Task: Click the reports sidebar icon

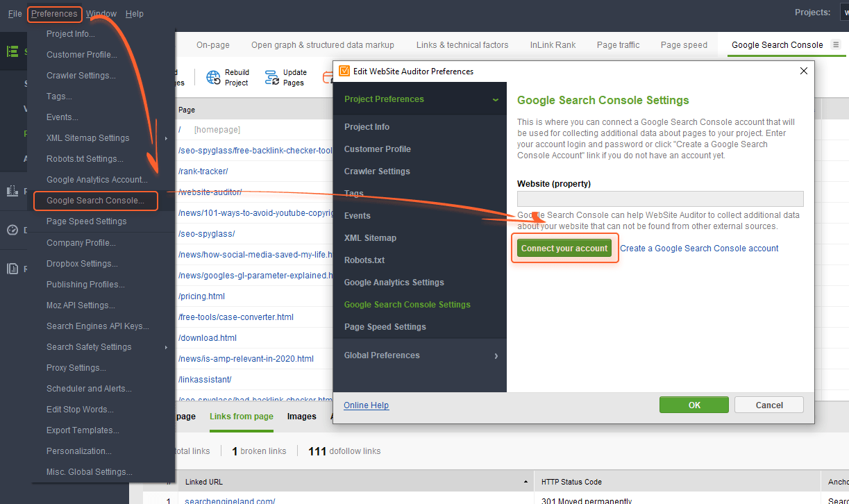Action: pyautogui.click(x=12, y=269)
